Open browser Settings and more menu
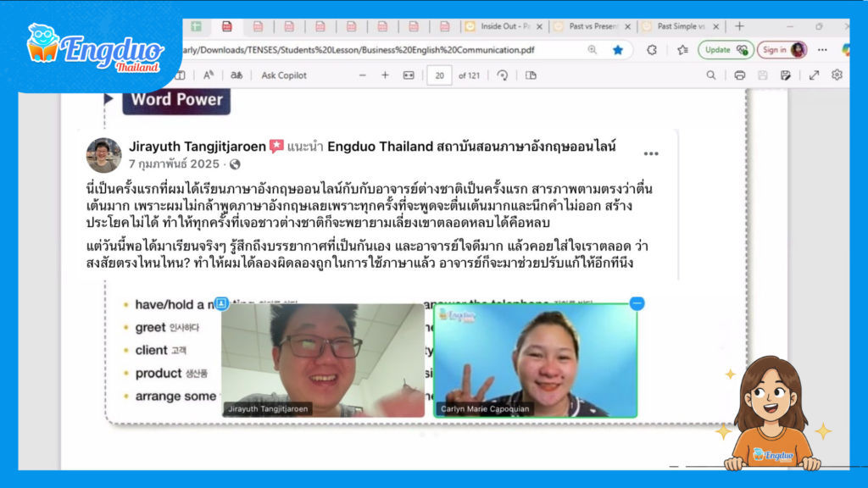The width and height of the screenshot is (868, 488). 822,50
